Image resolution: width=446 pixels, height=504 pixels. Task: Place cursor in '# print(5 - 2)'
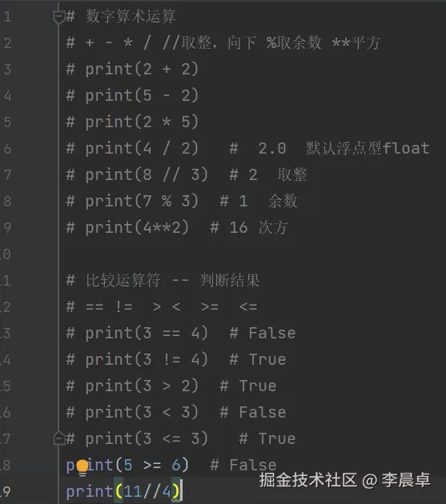(132, 96)
